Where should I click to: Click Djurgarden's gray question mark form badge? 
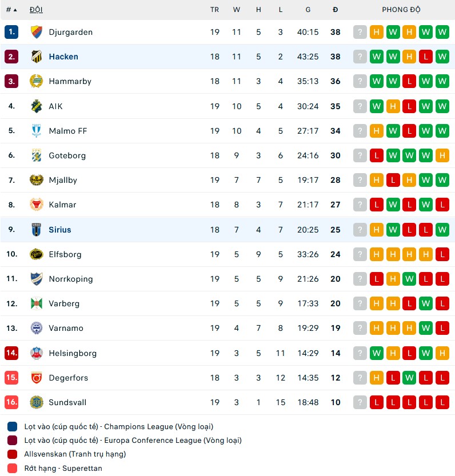click(x=360, y=32)
